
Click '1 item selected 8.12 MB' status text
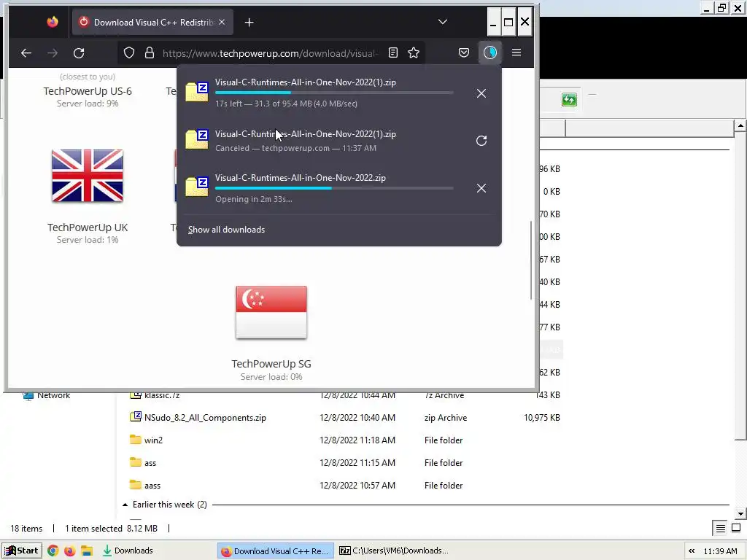coord(111,529)
